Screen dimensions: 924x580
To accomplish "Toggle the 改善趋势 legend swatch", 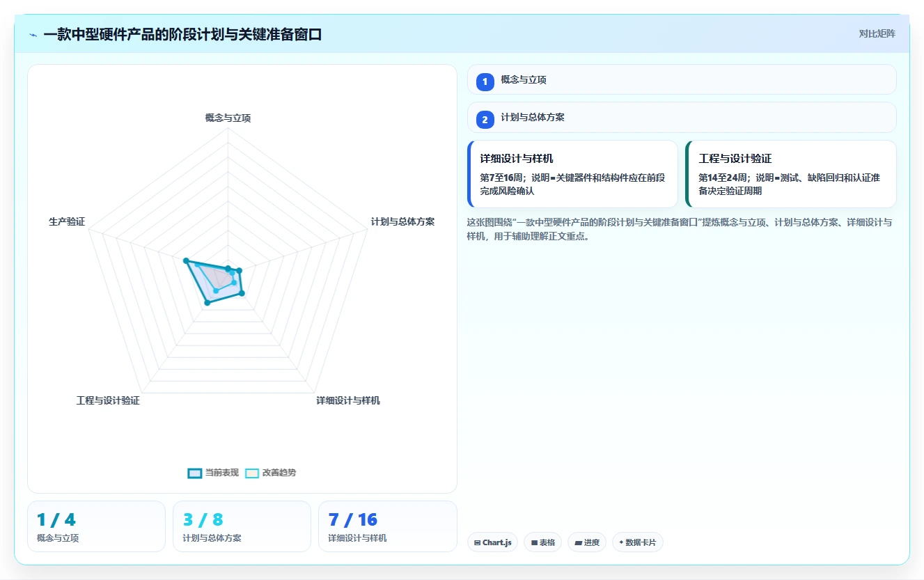I will click(x=252, y=473).
